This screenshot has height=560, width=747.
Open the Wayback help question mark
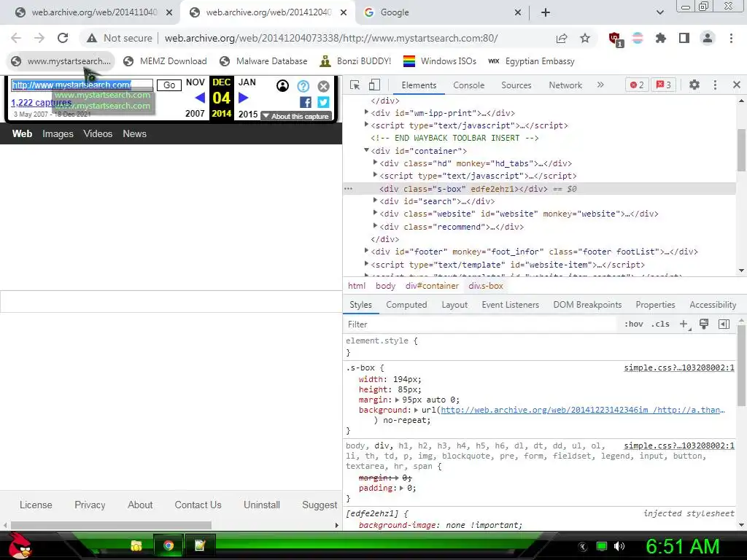[x=303, y=86]
